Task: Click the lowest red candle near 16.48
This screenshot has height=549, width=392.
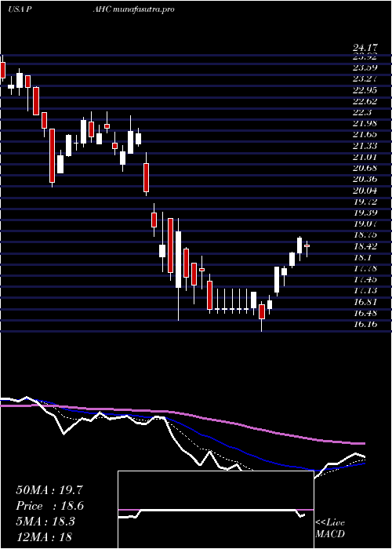Action: tap(261, 312)
